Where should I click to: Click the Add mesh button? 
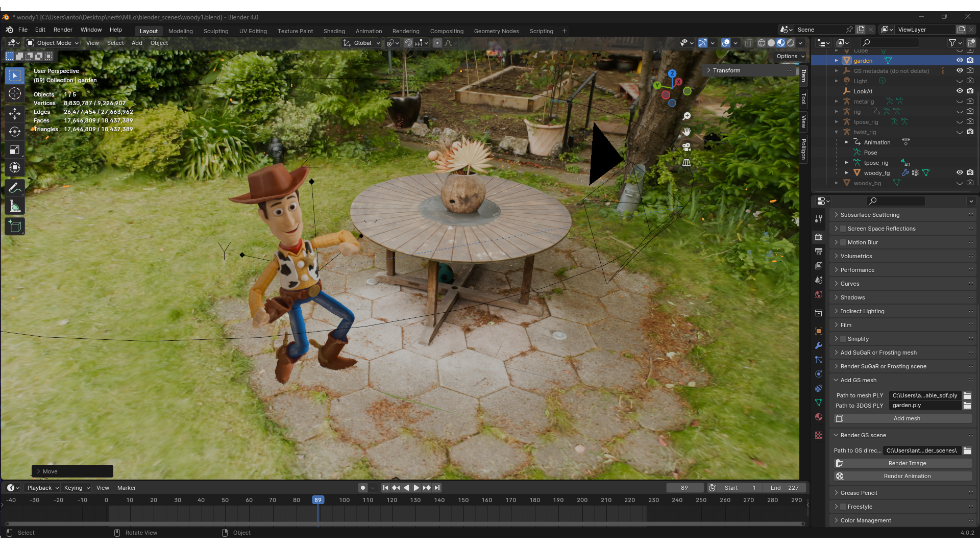[903, 418]
